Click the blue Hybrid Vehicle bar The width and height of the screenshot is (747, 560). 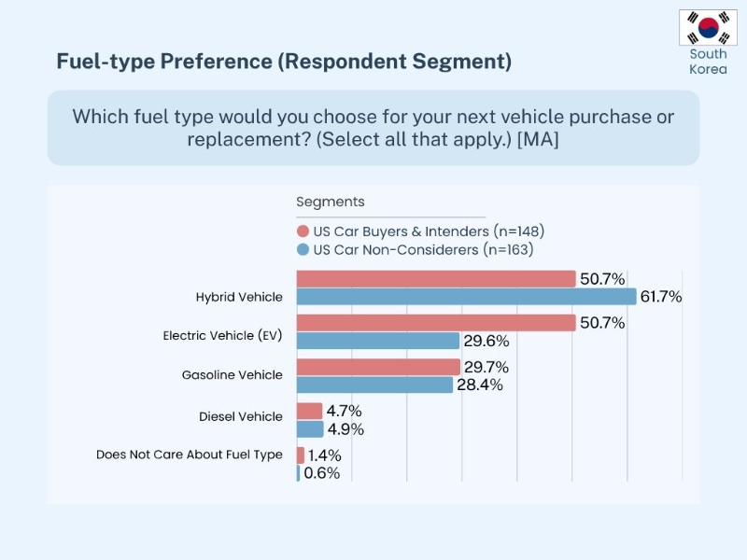click(466, 297)
